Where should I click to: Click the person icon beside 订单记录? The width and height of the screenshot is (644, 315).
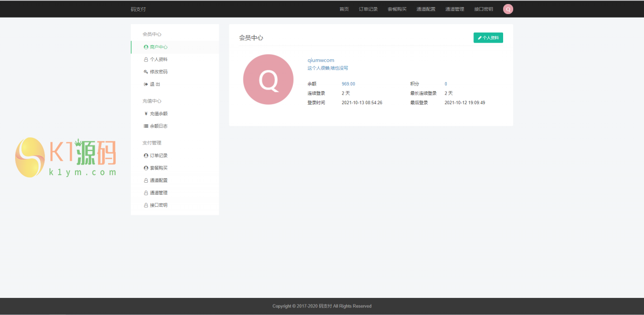145,155
